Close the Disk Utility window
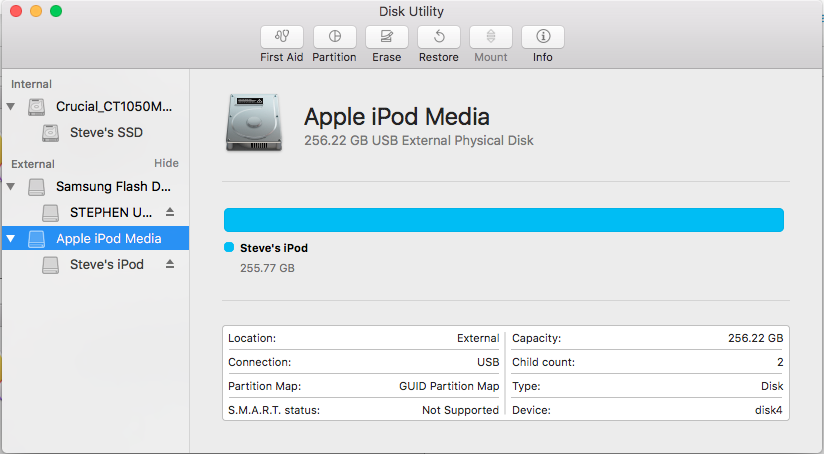The width and height of the screenshot is (824, 454). pyautogui.click(x=16, y=11)
